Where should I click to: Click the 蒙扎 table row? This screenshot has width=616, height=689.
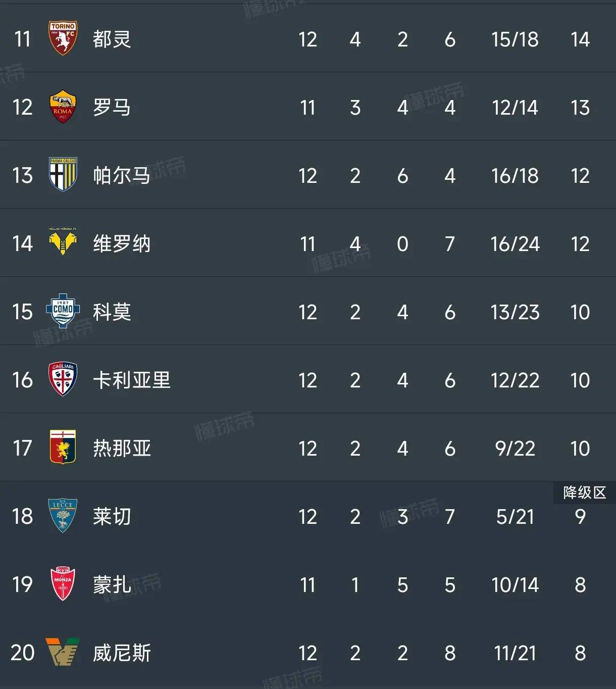[x=303, y=585]
